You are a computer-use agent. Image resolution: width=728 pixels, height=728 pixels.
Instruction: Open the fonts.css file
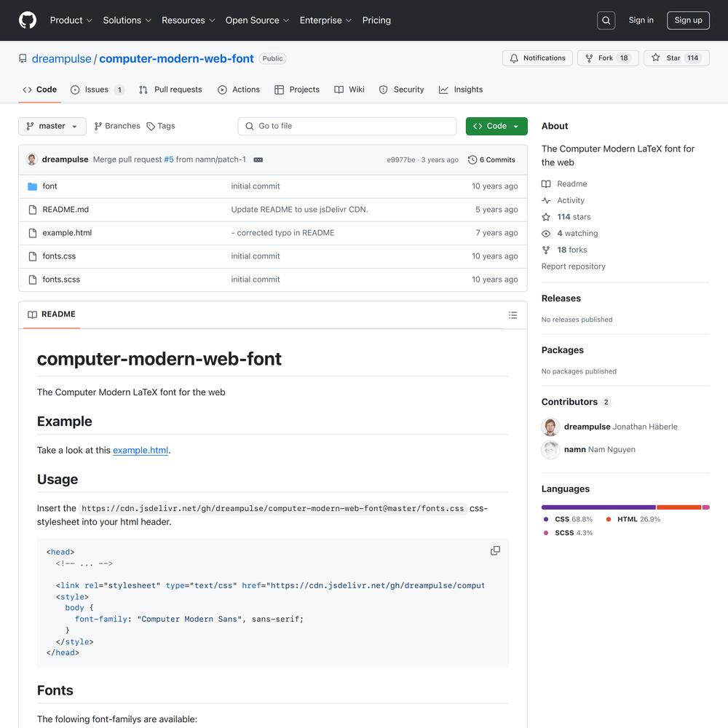(59, 256)
